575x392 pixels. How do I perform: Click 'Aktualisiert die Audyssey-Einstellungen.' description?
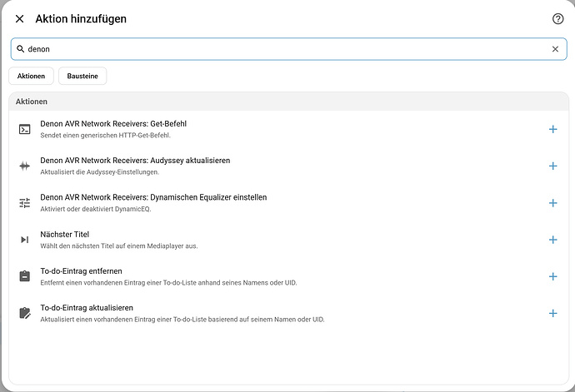pos(100,171)
